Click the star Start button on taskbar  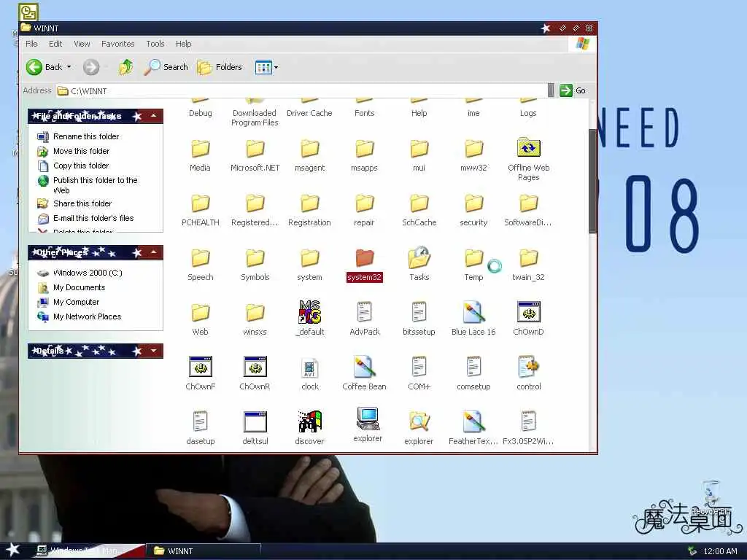coord(12,551)
